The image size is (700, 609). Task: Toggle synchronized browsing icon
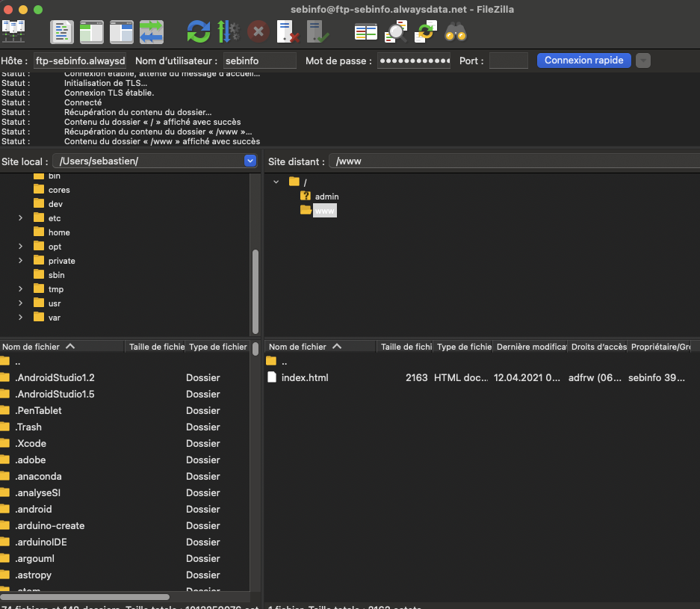[x=426, y=31]
